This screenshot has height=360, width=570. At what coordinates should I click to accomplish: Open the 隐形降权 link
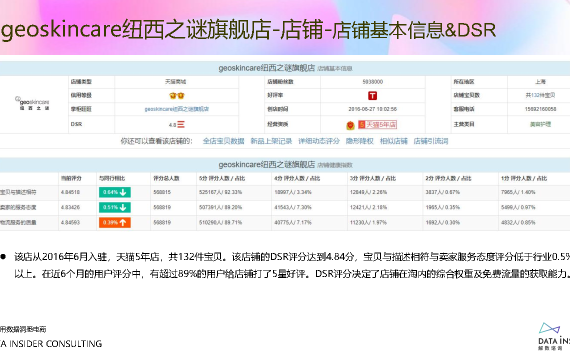pyautogui.click(x=360, y=141)
